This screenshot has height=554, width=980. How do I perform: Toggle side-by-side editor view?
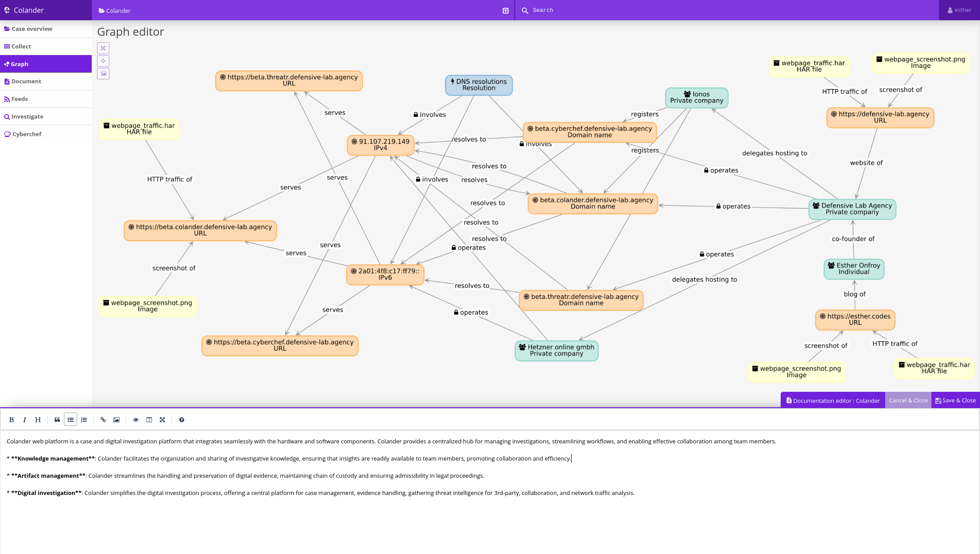tap(149, 420)
